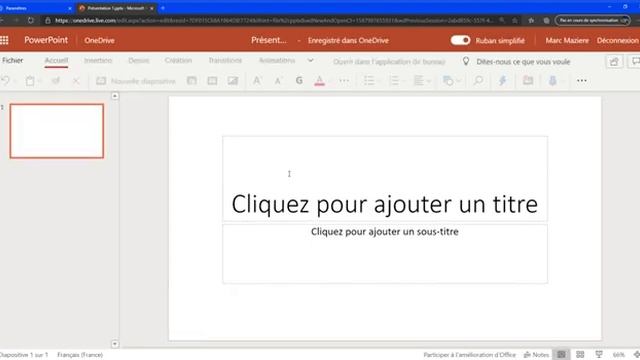Increase font size with large A icon
This screenshot has height=360, width=640.
coord(257,81)
